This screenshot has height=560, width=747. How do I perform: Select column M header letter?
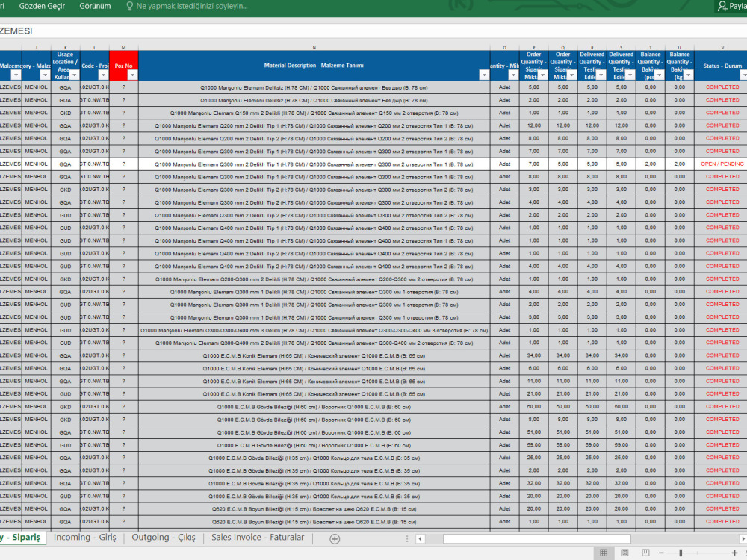(x=124, y=48)
